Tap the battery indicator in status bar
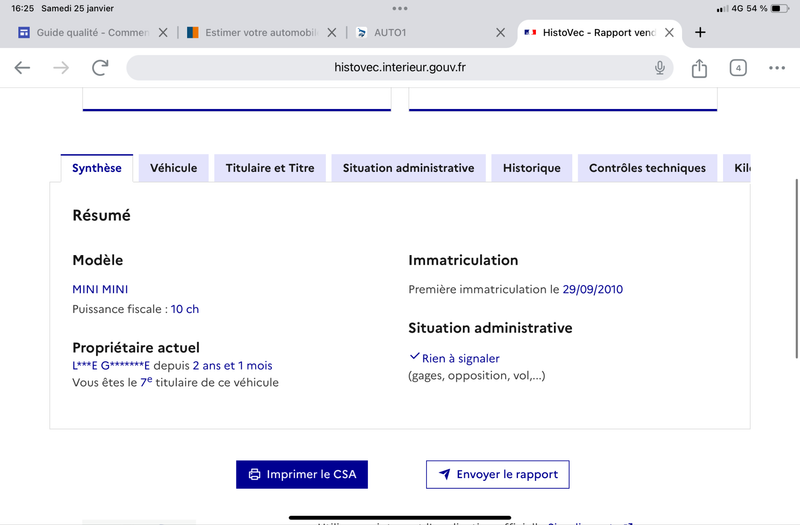Viewport: 800px width, 525px height. [779, 9]
